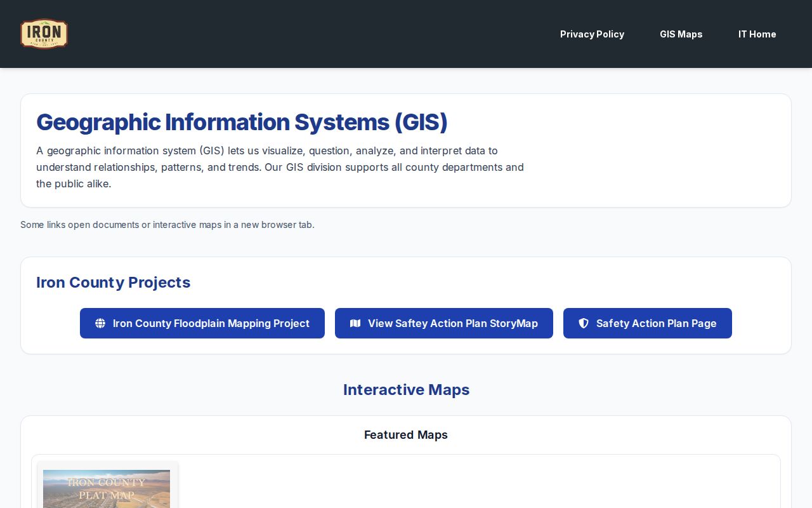The image size is (812, 508).
Task: Open the Safety Action Plan Page
Action: 648,323
